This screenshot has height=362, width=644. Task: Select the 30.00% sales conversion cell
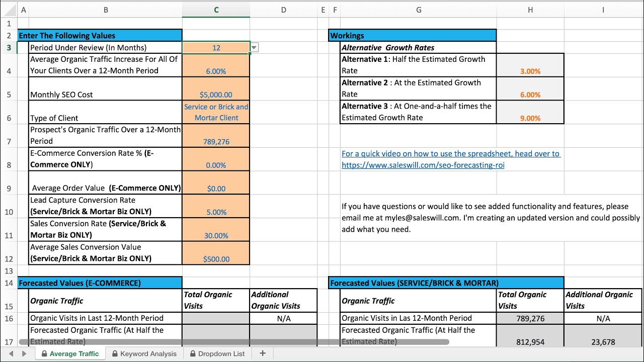(x=216, y=230)
